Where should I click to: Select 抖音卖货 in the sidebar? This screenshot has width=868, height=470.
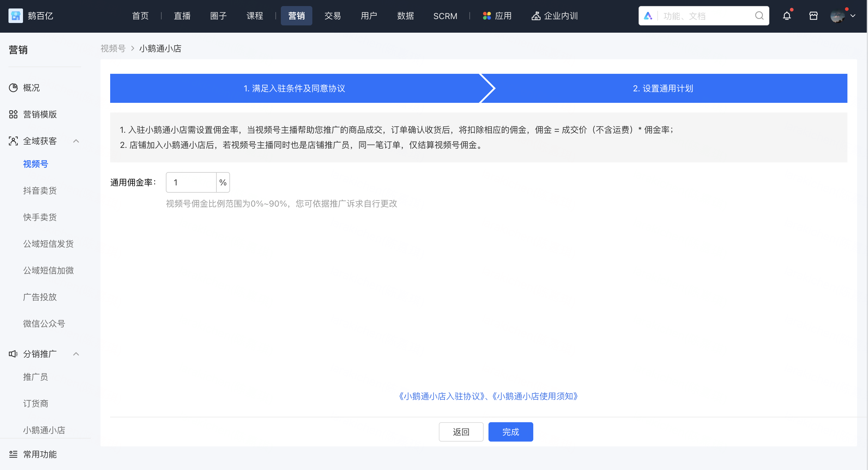(39, 190)
